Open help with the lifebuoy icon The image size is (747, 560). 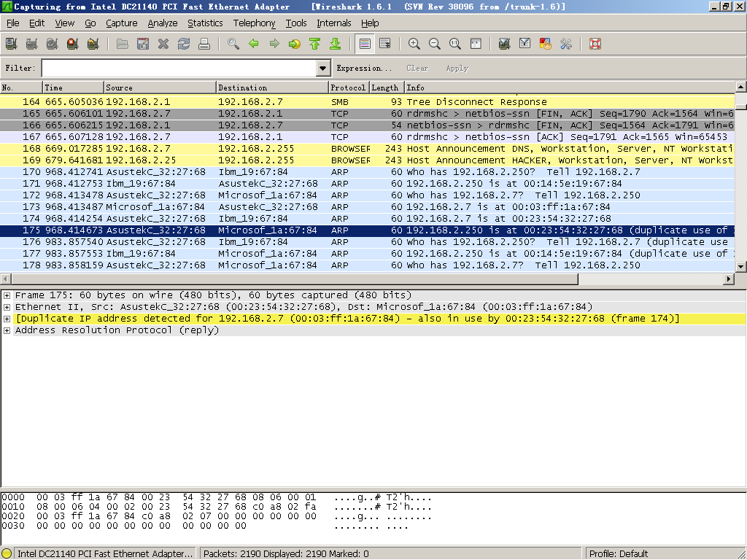pyautogui.click(x=595, y=44)
